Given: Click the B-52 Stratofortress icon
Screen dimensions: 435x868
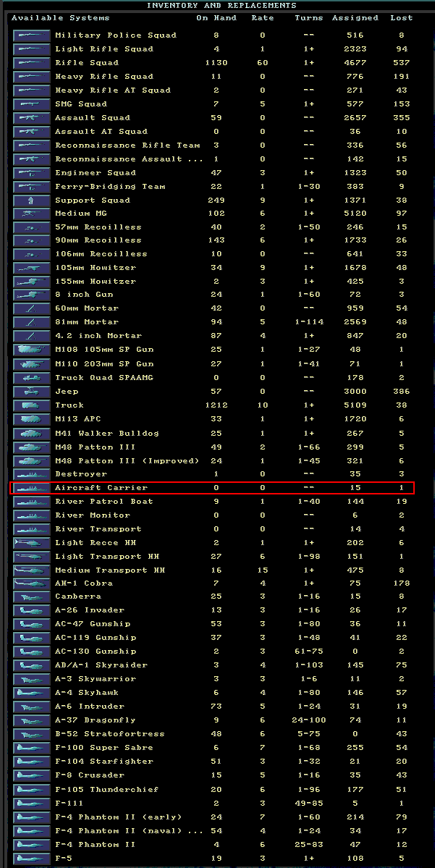Looking at the screenshot, I should tap(32, 734).
